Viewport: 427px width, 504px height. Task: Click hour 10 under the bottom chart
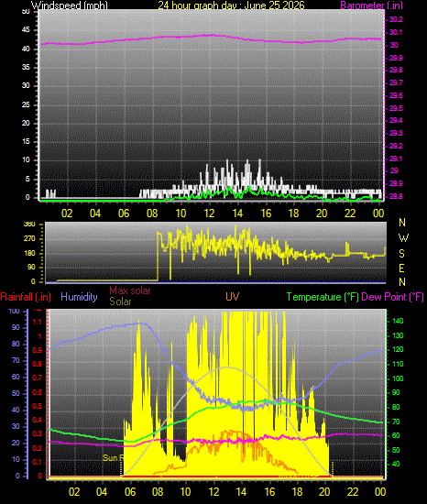pos(185,492)
